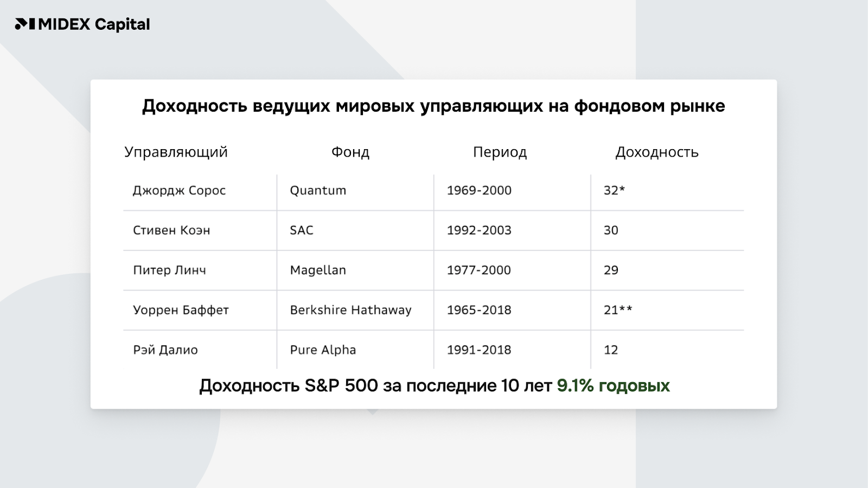Click the MIDEX Capital logo icon
This screenshot has height=488, width=868.
pos(25,24)
